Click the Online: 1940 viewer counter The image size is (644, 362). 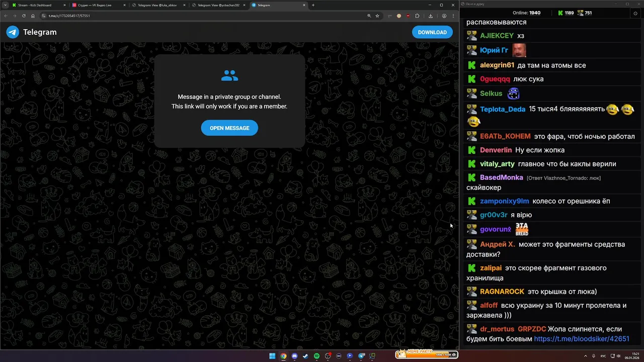526,13
